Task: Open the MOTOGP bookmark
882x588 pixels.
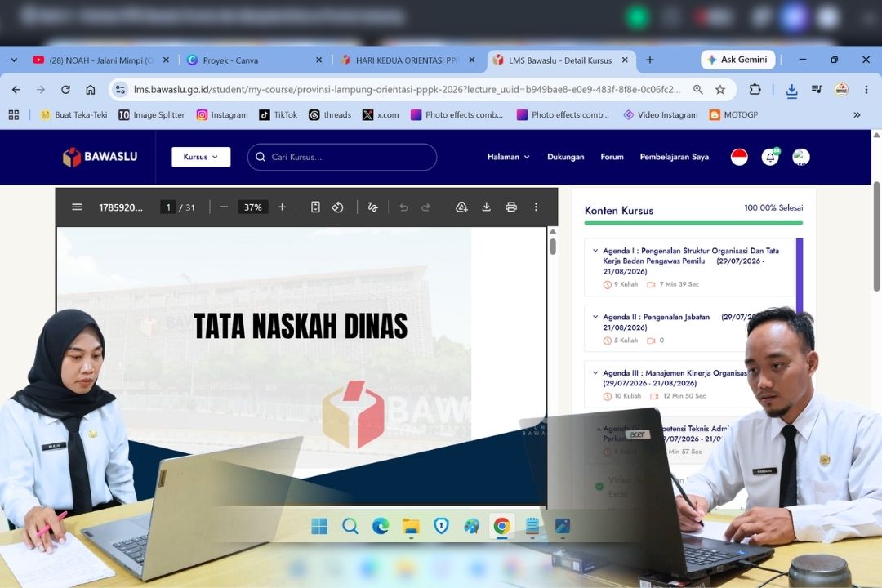Action: point(734,115)
